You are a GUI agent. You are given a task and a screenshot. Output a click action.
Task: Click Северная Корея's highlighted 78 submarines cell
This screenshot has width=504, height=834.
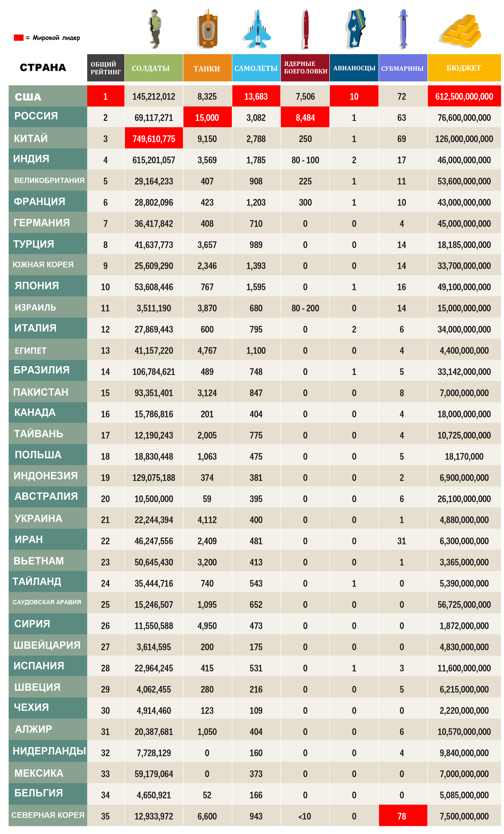coord(403,816)
